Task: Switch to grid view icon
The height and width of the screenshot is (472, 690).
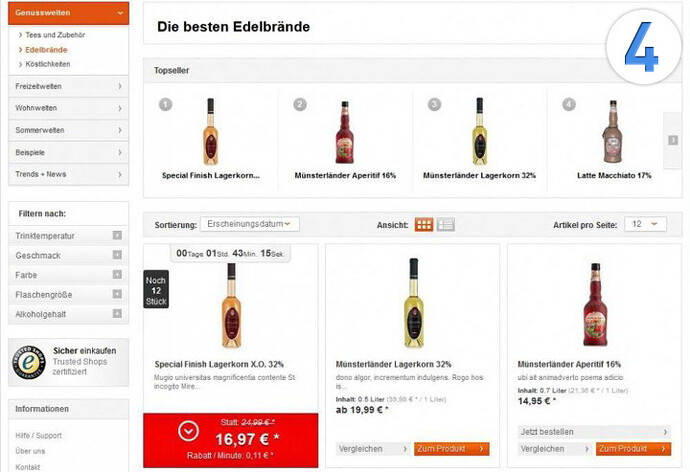Action: 424,225
